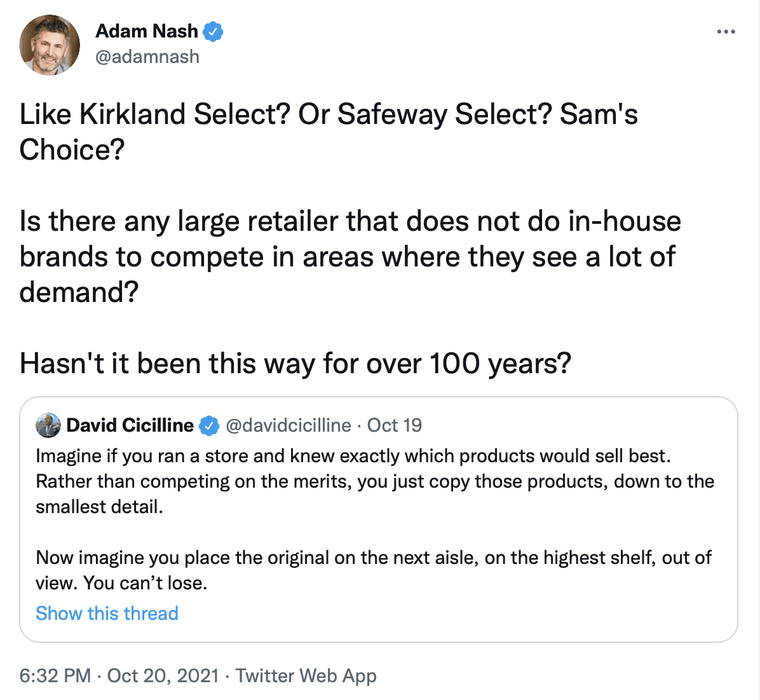Click the 6:32 PM timestamp
This screenshot has width=760, height=700.
[55, 676]
